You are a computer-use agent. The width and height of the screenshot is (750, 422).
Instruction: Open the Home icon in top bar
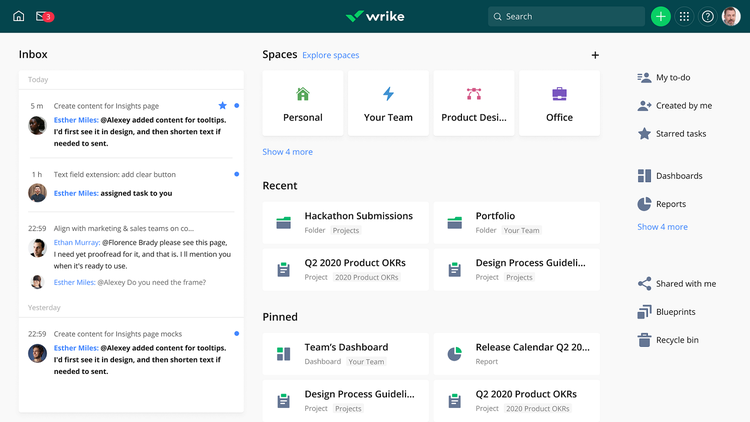coord(19,16)
